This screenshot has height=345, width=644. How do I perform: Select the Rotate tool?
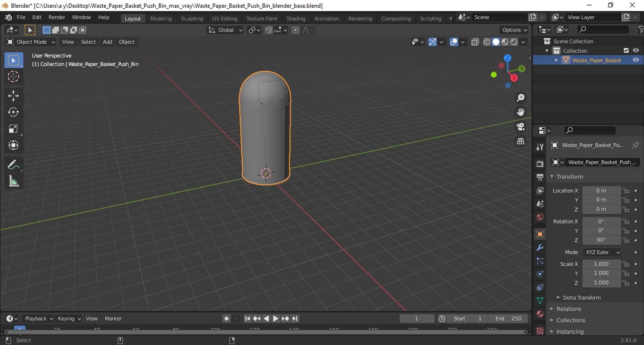pyautogui.click(x=13, y=112)
